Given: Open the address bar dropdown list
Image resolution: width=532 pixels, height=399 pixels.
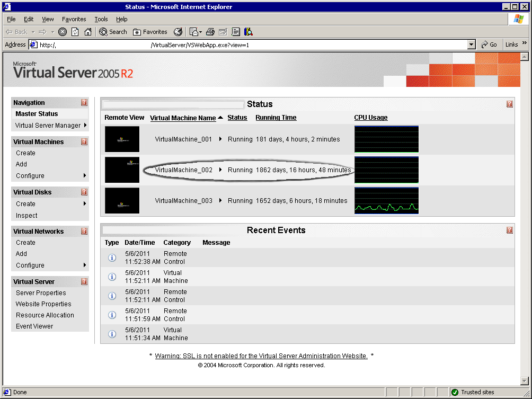Looking at the screenshot, I should click(x=472, y=45).
